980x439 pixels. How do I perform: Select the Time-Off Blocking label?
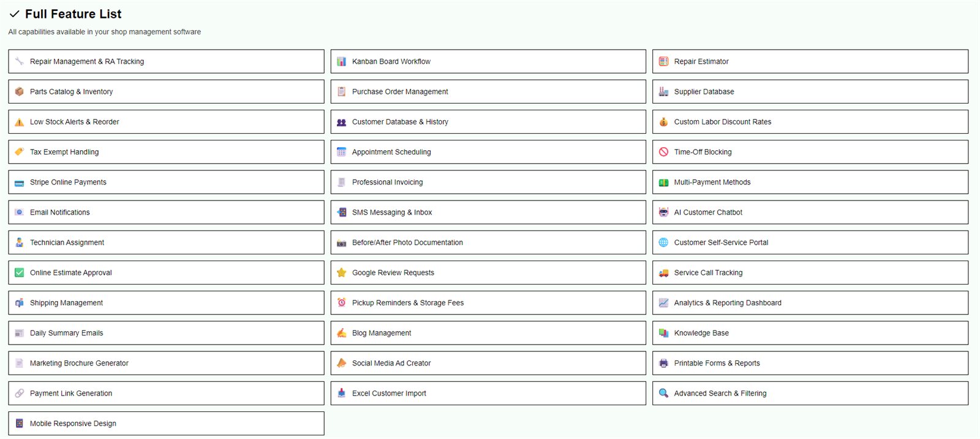703,152
